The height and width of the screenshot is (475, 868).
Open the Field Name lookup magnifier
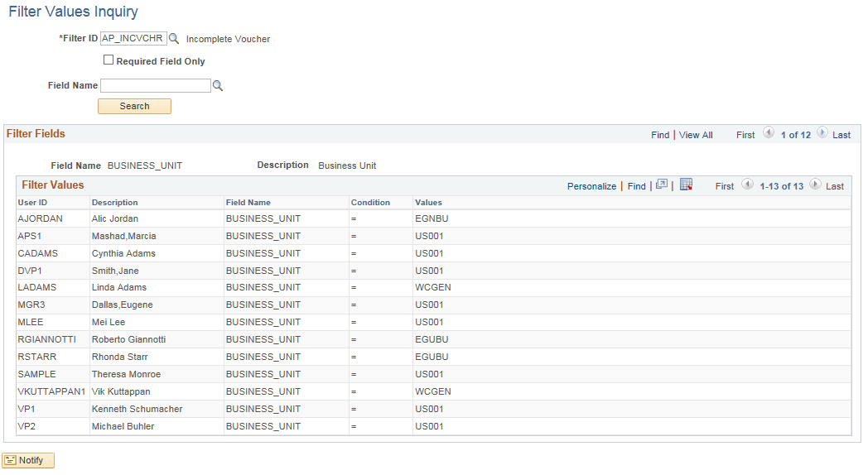[x=218, y=85]
